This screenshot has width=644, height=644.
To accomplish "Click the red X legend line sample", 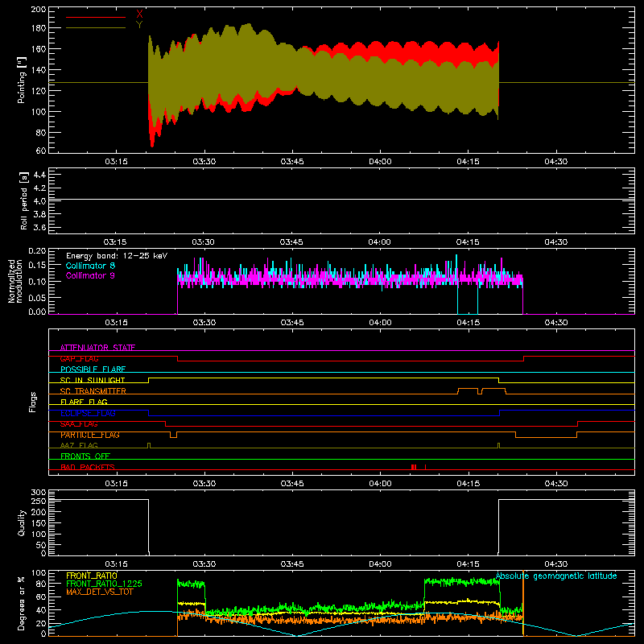I will pyautogui.click(x=96, y=17).
